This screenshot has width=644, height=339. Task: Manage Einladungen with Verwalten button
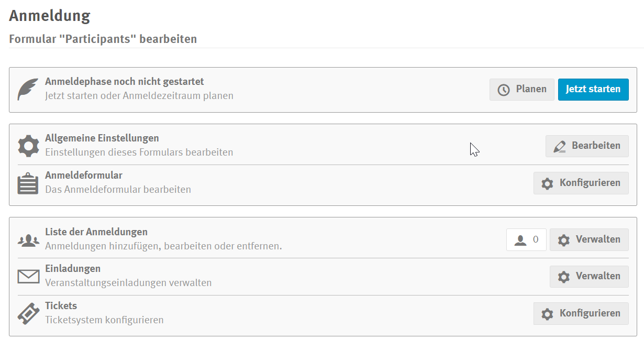pos(589,276)
